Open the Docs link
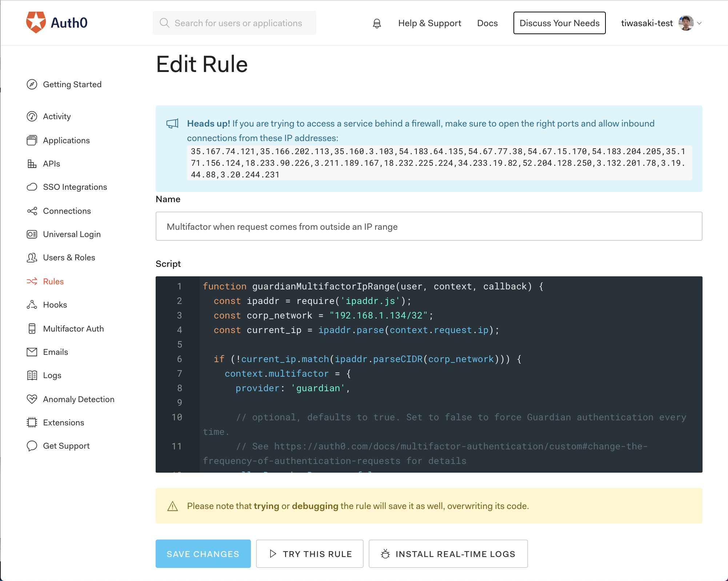The height and width of the screenshot is (581, 728). [x=487, y=23]
